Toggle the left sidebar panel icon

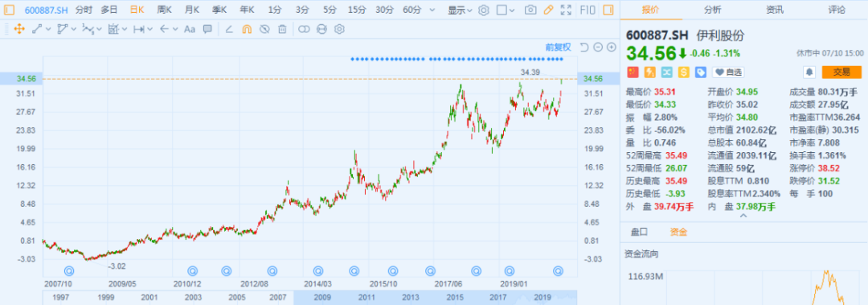[9, 10]
